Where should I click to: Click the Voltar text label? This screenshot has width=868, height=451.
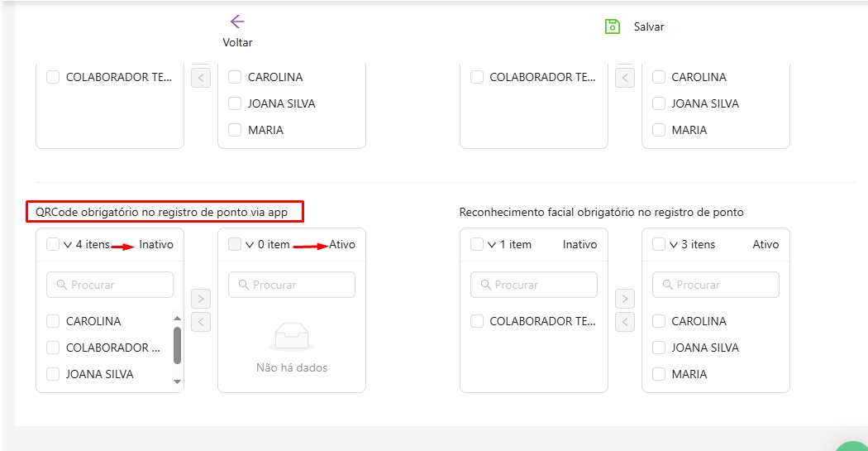[x=237, y=42]
